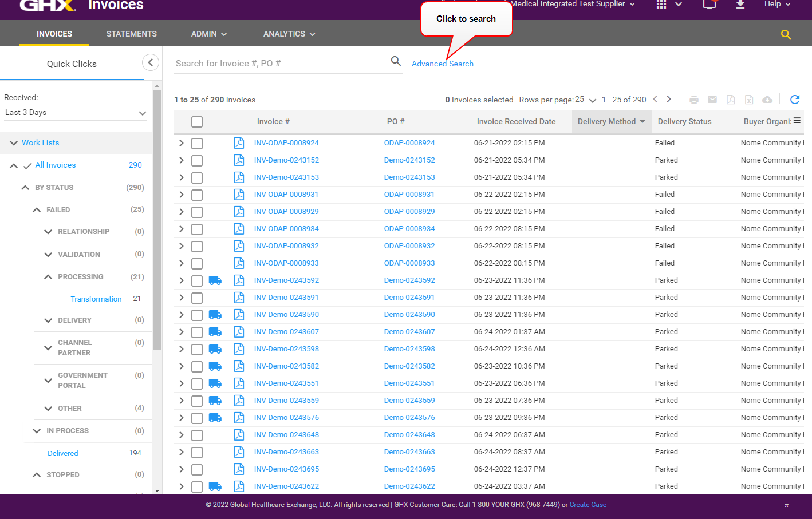Click the email envelope icon above the table
Image resolution: width=812 pixels, height=519 pixels.
712,100
